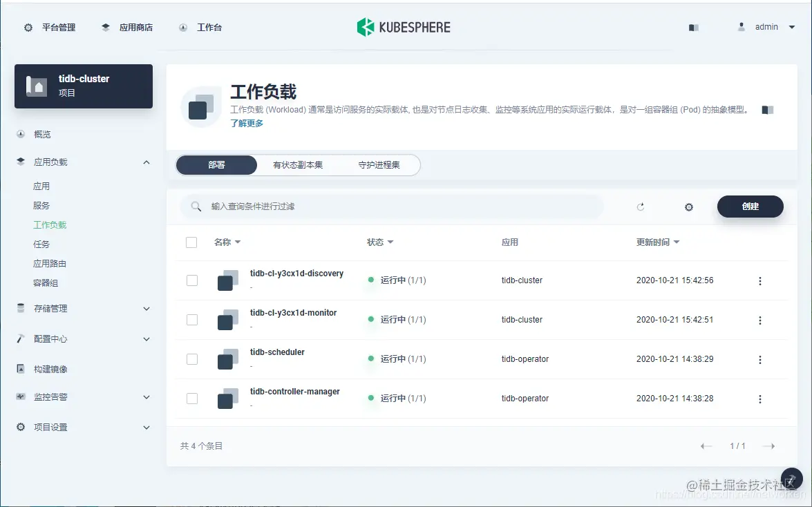Screen dimensions: 812x507
Task: Check the tidb-controller-manager row checkbox
Action: point(192,399)
